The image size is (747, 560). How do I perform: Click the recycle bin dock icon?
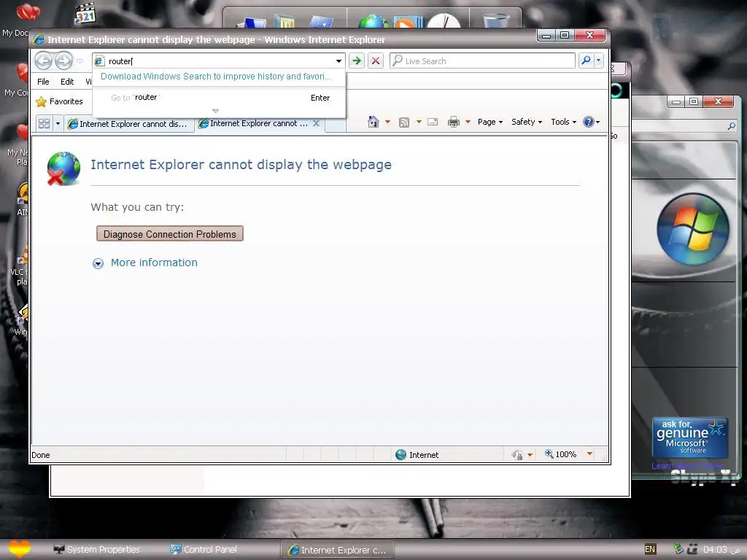(x=496, y=20)
